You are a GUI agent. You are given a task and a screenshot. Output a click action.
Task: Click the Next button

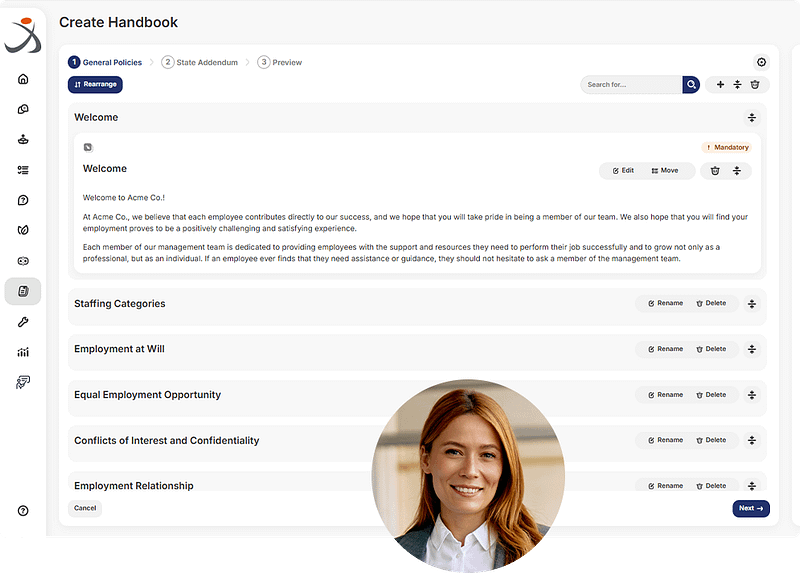[x=751, y=509]
